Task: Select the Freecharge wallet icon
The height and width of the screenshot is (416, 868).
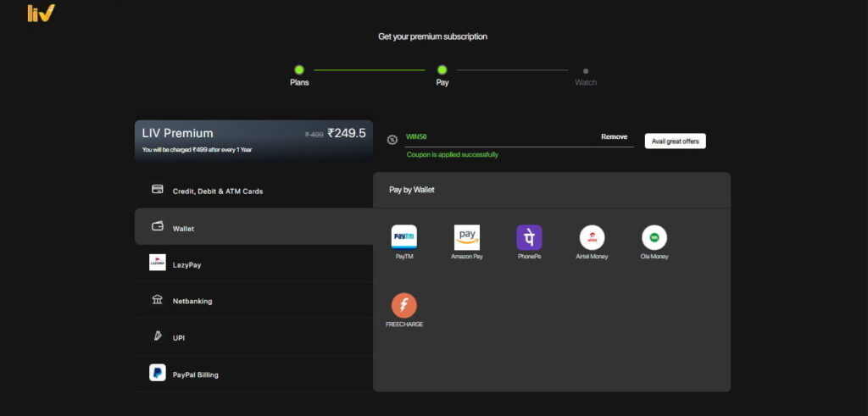Action: click(x=404, y=305)
